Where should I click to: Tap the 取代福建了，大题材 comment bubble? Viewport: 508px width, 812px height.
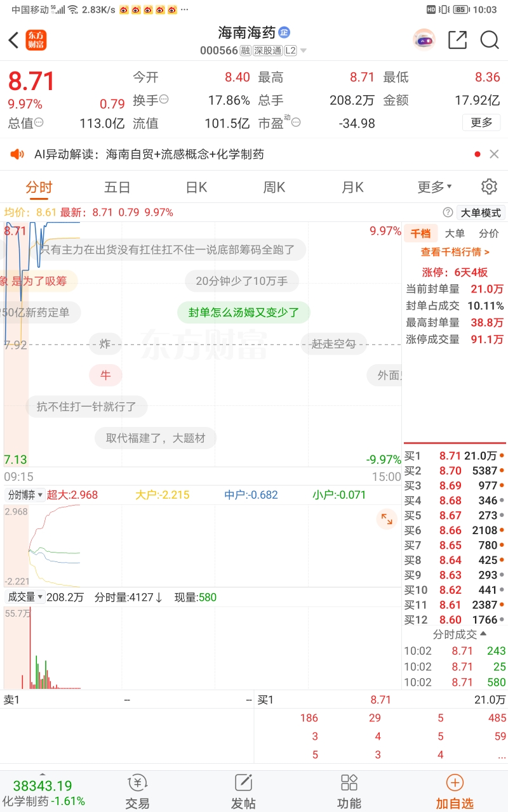[156, 438]
